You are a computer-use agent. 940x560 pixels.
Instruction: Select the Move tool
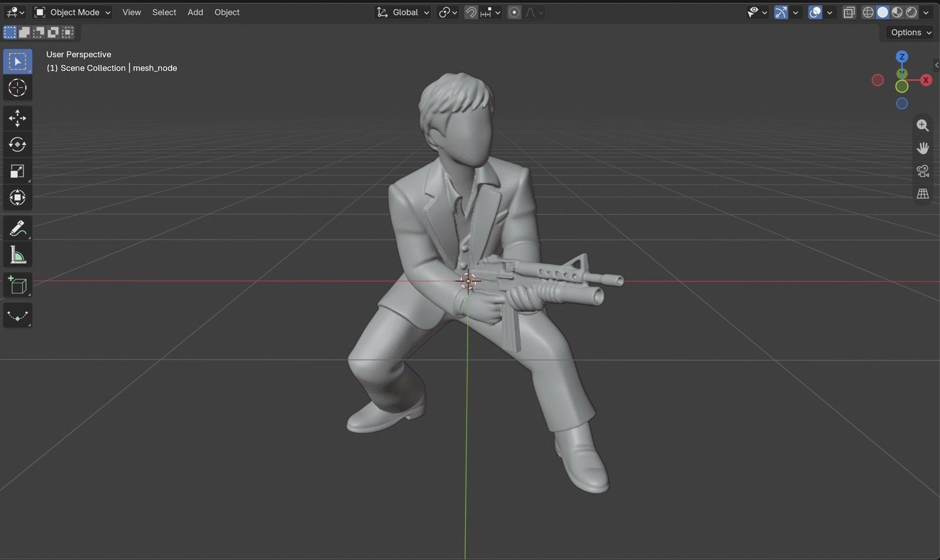[x=18, y=118]
